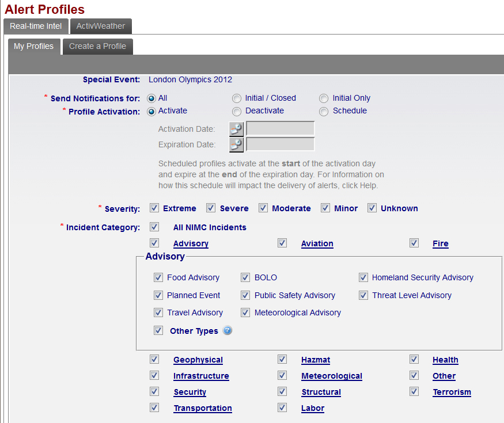Switch to the ActivWeather tab
This screenshot has width=504, height=423.
pos(101,26)
